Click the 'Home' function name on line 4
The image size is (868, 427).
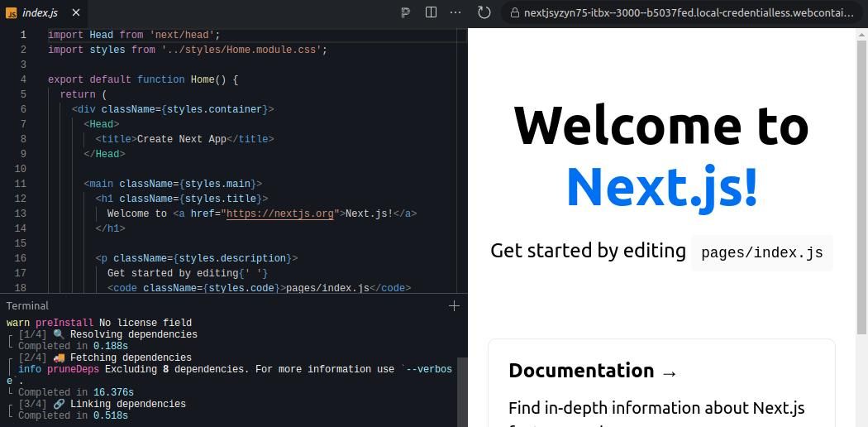(x=203, y=79)
